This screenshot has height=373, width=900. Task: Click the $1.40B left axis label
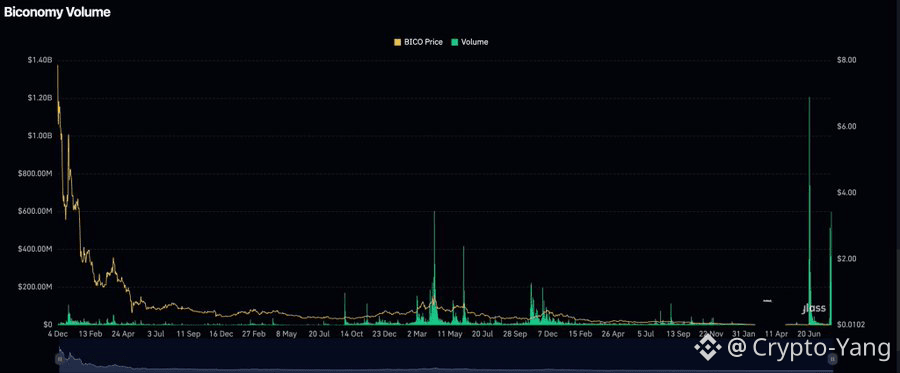click(x=40, y=60)
